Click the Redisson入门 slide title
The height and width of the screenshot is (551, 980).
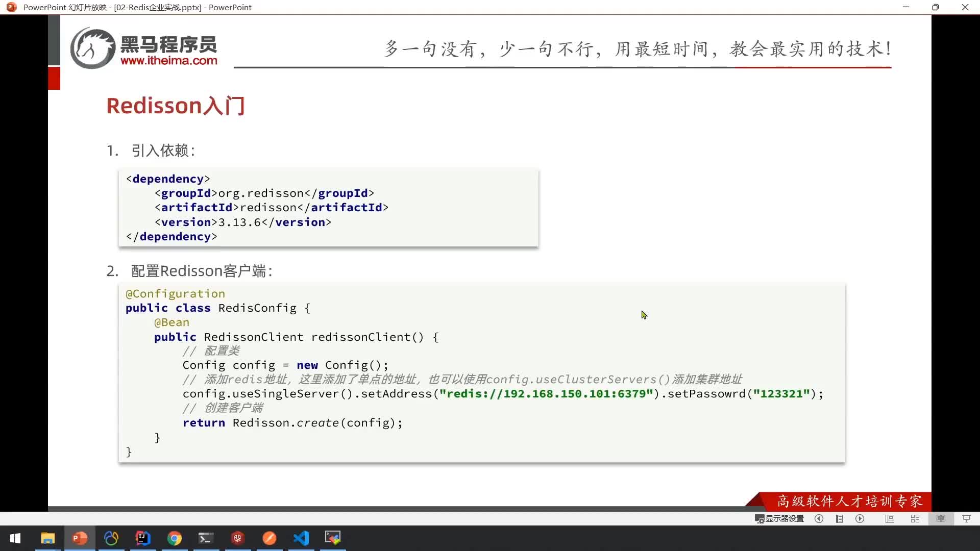tap(176, 106)
